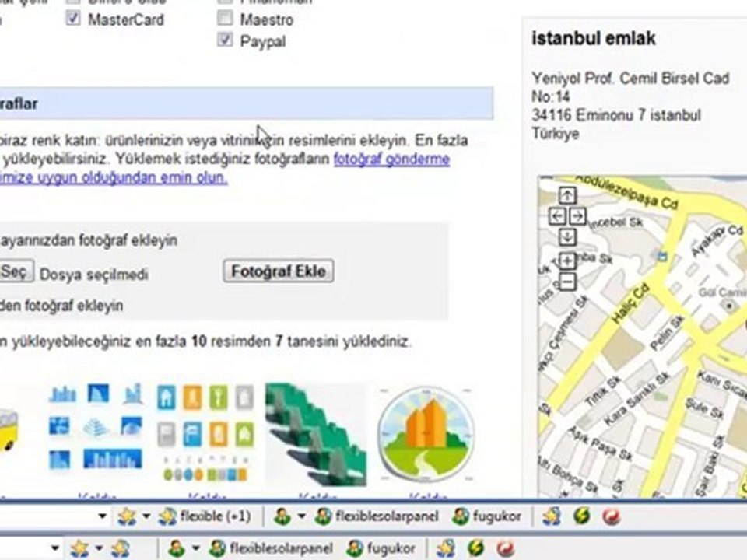Open the dropdown arrow before flexible (+1)
This screenshot has width=747, height=560.
147,516
